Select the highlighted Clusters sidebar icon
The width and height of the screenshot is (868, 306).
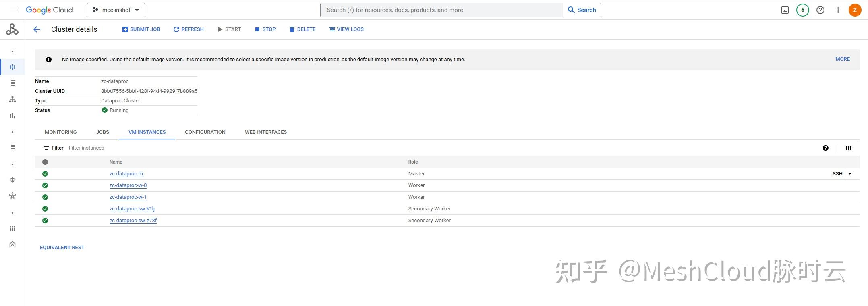point(12,67)
